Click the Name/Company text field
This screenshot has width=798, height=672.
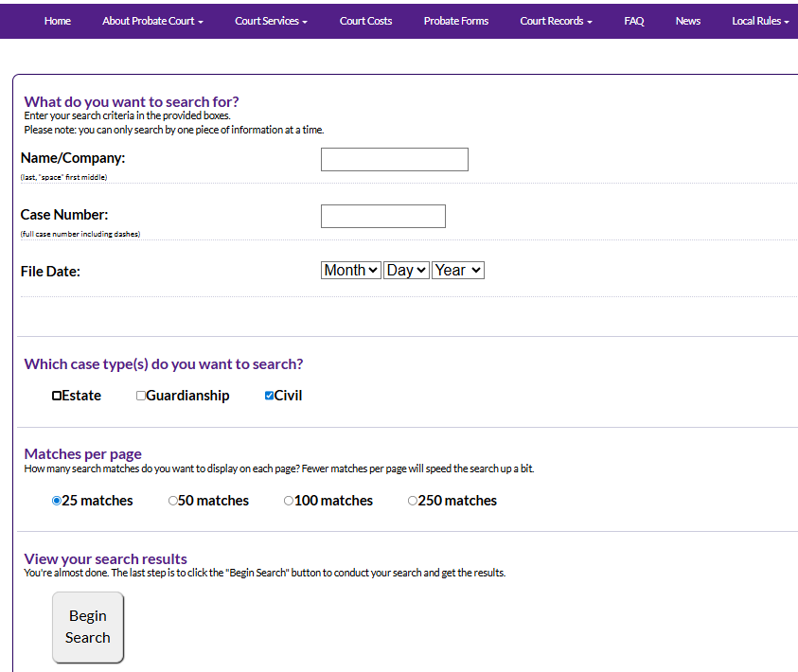[394, 159]
